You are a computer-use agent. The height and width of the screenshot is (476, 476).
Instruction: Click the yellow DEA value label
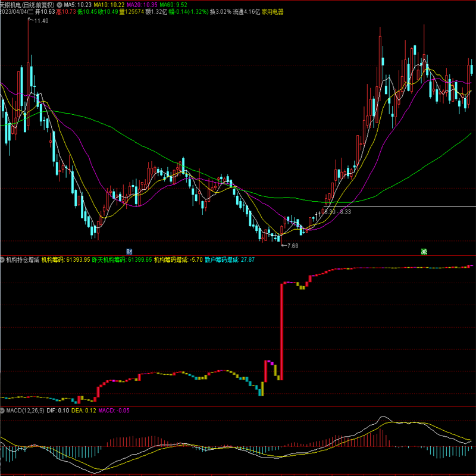coord(84,411)
